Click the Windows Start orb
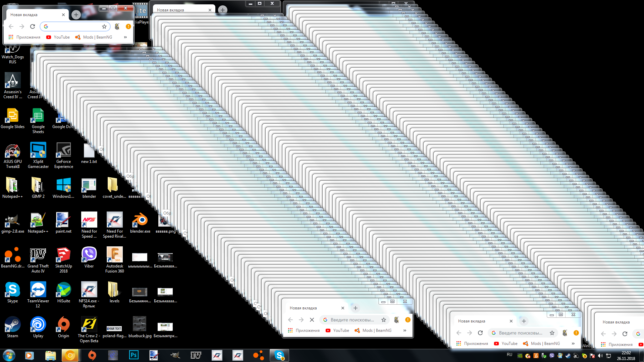Image resolution: width=644 pixels, height=362 pixels. tap(9, 355)
